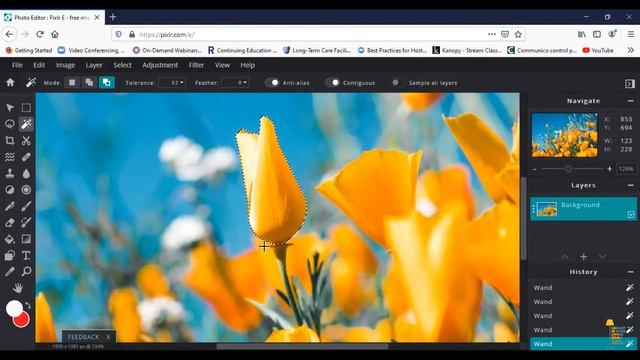Move layer up with chevron arrow

point(565,257)
